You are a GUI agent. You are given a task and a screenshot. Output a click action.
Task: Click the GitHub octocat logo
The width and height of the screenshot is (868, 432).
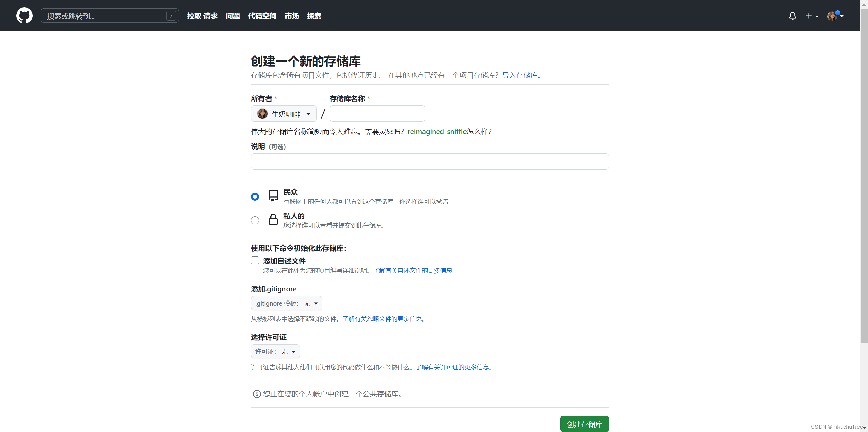point(24,15)
